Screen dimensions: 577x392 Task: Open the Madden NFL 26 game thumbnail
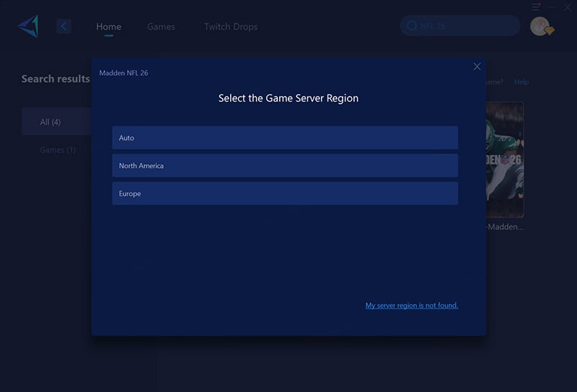tap(505, 159)
